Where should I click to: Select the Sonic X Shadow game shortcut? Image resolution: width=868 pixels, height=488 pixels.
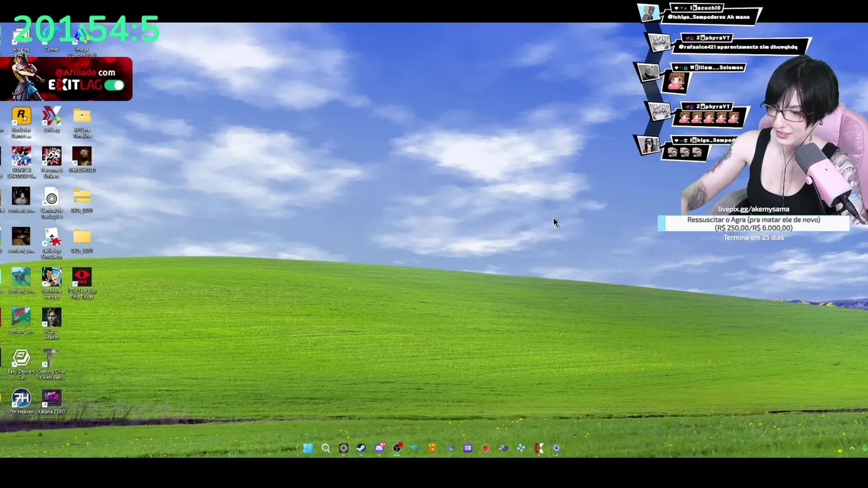[x=21, y=163]
